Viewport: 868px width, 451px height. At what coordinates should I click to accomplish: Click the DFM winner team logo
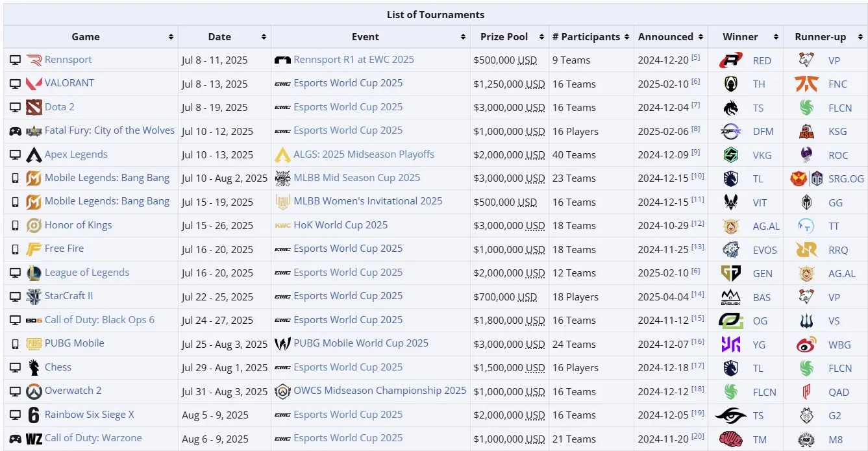pyautogui.click(x=732, y=132)
